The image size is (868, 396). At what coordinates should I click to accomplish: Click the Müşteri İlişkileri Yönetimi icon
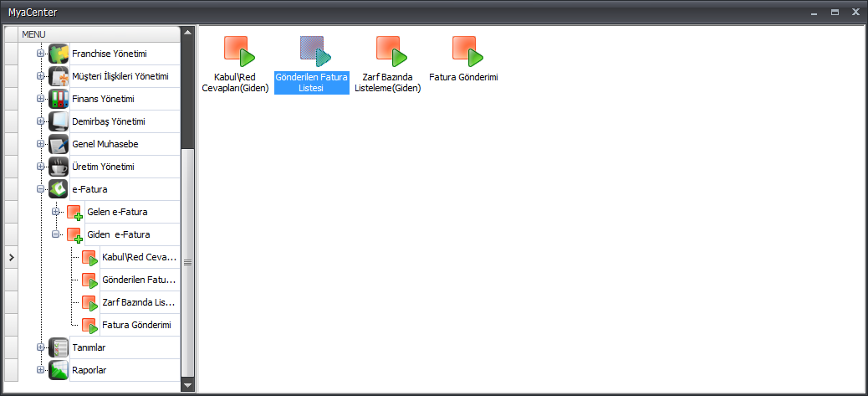(x=59, y=76)
